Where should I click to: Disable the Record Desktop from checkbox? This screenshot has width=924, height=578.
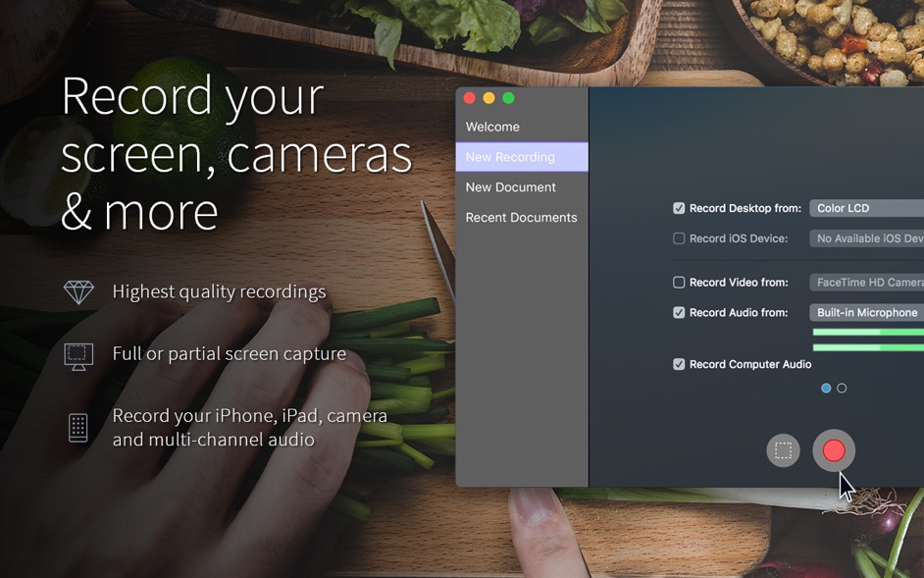(679, 208)
